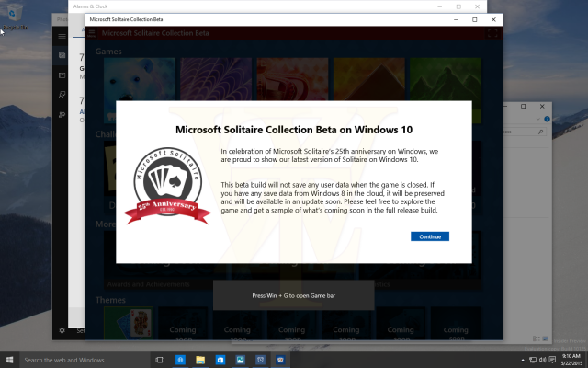Select the last contacts icon in dark sidebar

point(62,114)
